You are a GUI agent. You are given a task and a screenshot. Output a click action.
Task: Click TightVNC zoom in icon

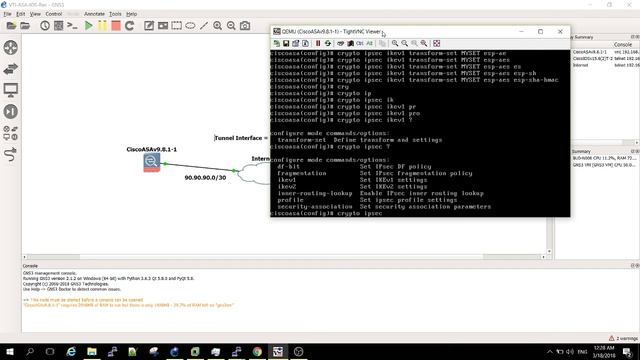point(395,43)
